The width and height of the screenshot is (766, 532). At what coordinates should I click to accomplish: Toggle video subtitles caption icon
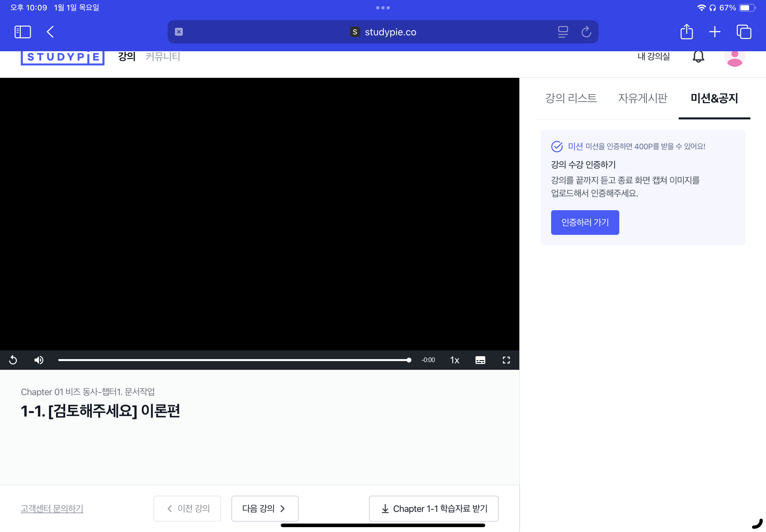point(480,360)
